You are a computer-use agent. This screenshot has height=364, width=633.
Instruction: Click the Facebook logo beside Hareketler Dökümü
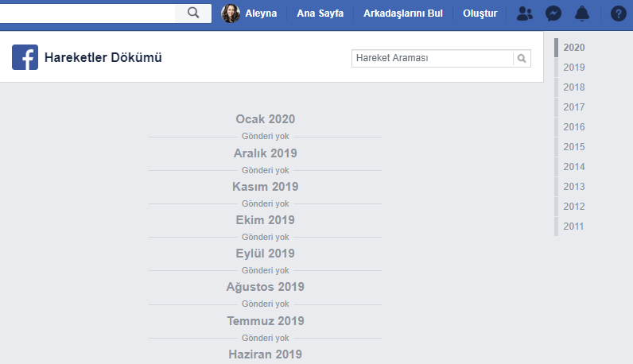25,57
